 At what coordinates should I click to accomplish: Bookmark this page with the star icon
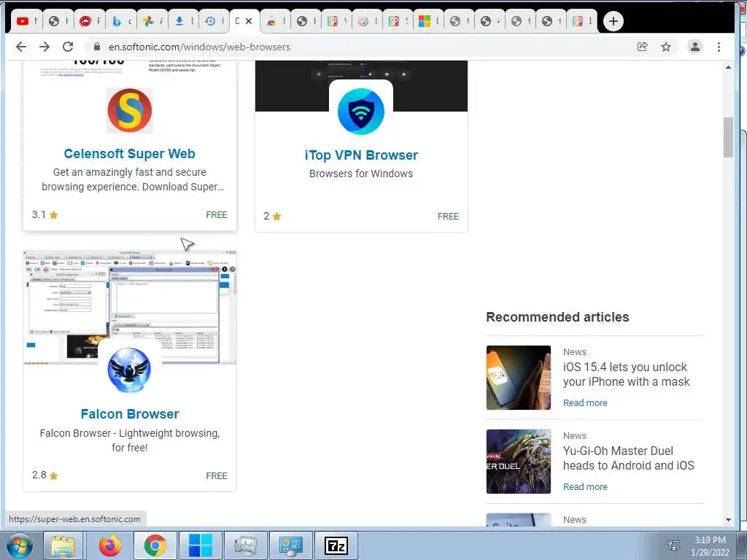(x=666, y=47)
